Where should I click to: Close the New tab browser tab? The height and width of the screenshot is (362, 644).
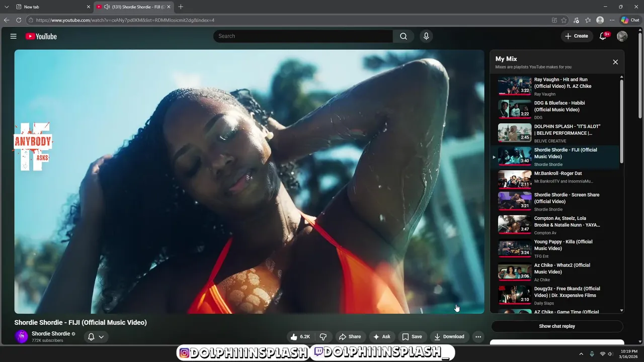pos(89,7)
